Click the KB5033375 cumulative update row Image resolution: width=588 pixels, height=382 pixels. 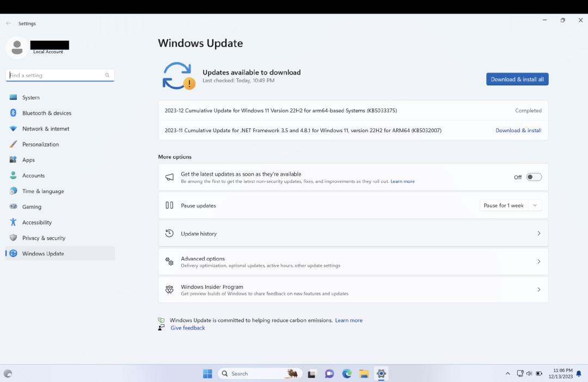click(x=353, y=110)
